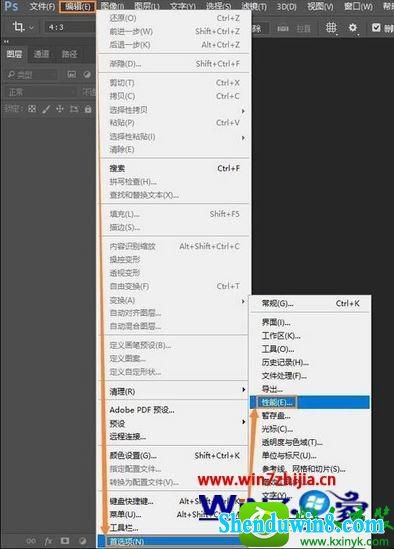Open the crop settings gear icon
394x549 pixels.
[x=353, y=28]
